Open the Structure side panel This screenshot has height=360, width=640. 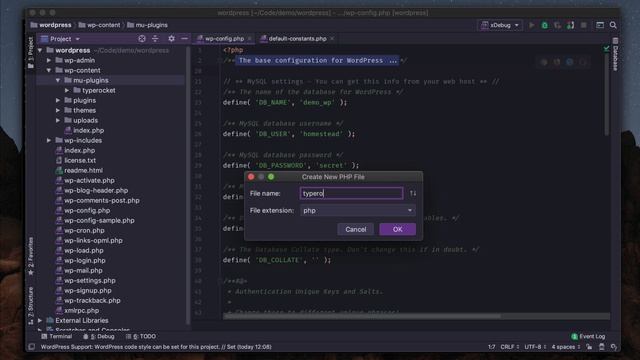point(31,306)
